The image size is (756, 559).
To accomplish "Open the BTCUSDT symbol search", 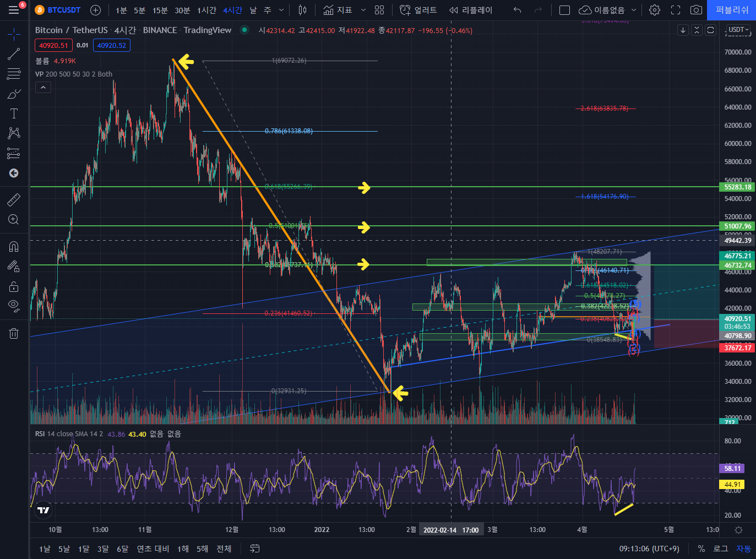I will point(58,10).
